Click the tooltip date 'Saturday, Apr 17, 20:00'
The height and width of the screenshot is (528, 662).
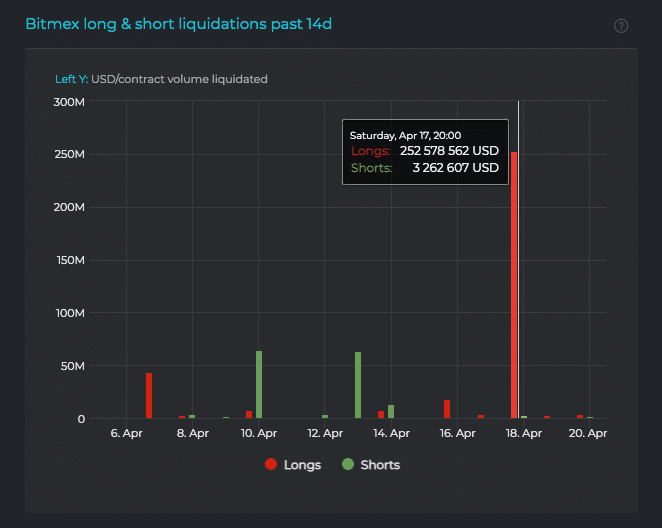click(x=405, y=135)
